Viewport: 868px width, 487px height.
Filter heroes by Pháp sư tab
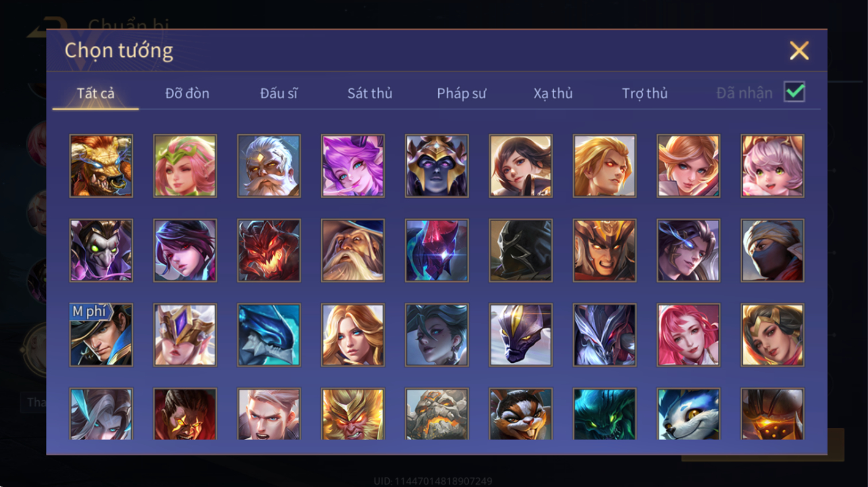pos(461,93)
